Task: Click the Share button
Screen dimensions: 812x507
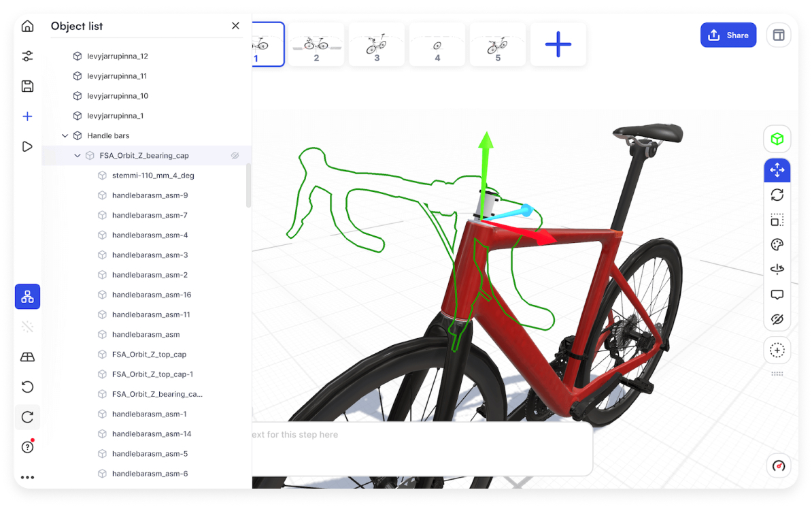Action: click(x=728, y=35)
